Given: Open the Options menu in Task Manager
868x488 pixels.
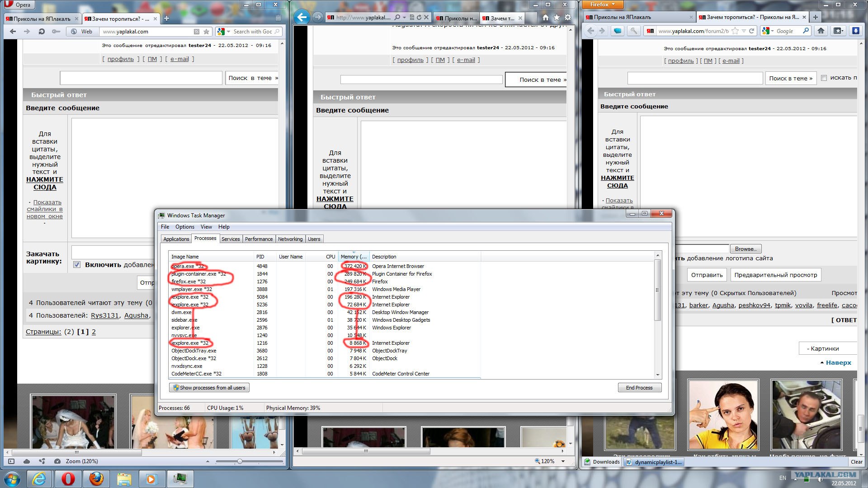Looking at the screenshot, I should [185, 227].
